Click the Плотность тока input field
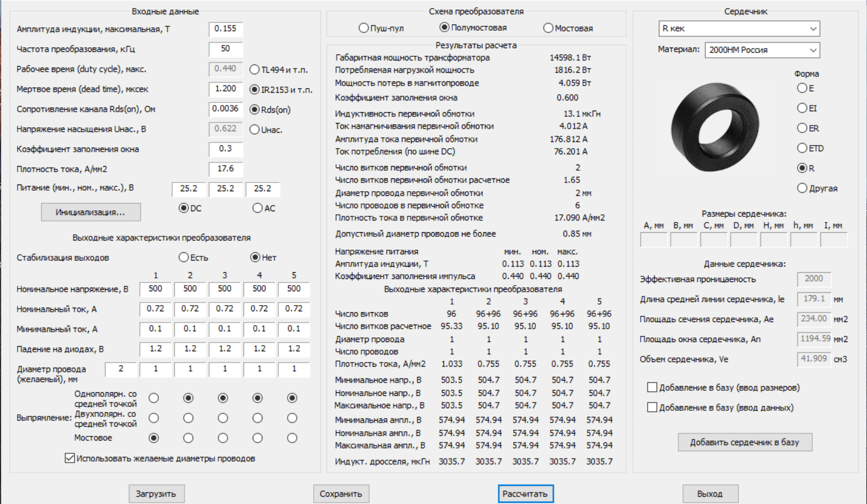Viewport: 867px width, 504px height. [x=226, y=169]
